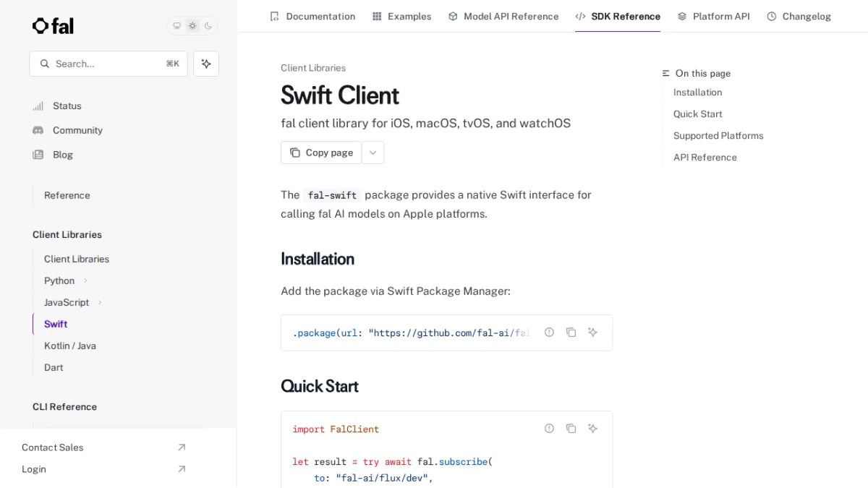Click the Contact Sales link
The image size is (868, 488).
coord(53,448)
